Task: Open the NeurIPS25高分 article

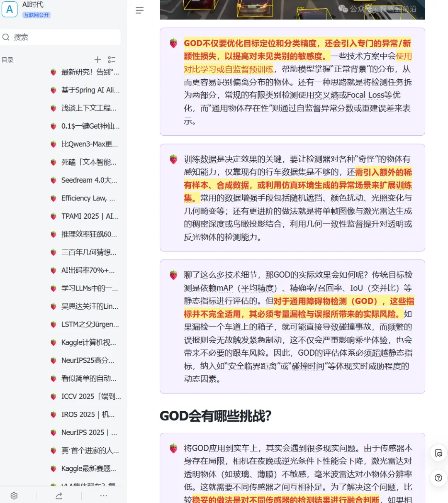Action: [x=87, y=360]
